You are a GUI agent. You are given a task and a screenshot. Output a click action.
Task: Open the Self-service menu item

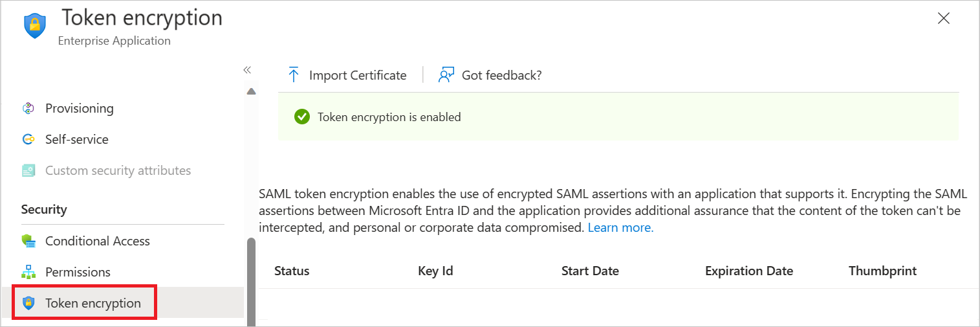[76, 139]
